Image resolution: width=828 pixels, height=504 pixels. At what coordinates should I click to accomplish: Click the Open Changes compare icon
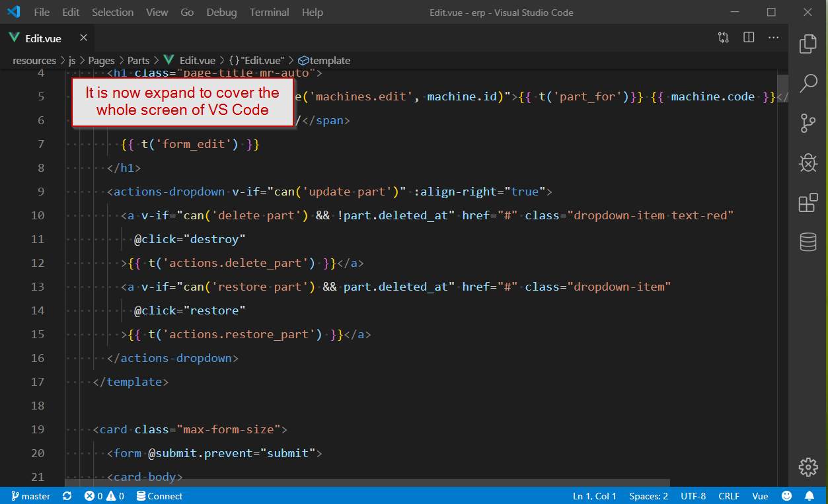pyautogui.click(x=724, y=38)
